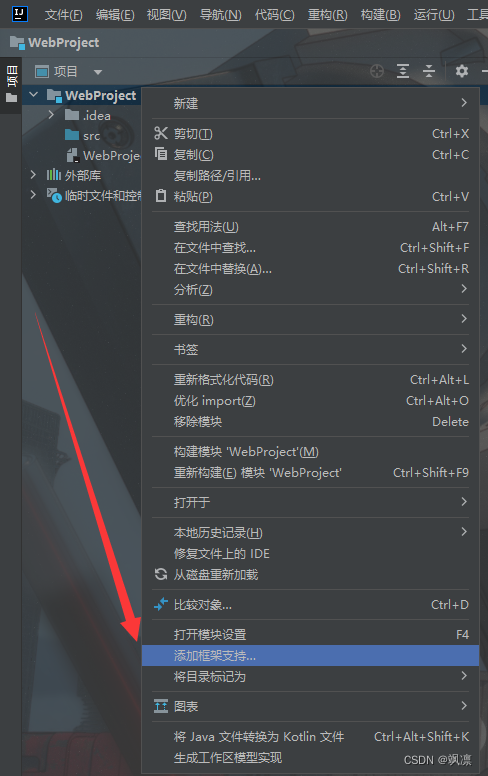
Task: Open the 项目 view dropdown arrow
Action: pos(98,72)
